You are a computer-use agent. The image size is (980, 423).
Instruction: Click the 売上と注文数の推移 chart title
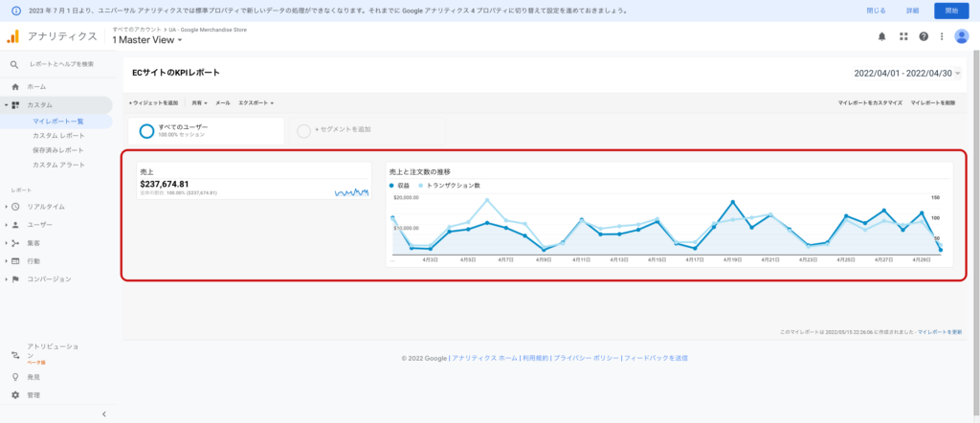(x=420, y=171)
